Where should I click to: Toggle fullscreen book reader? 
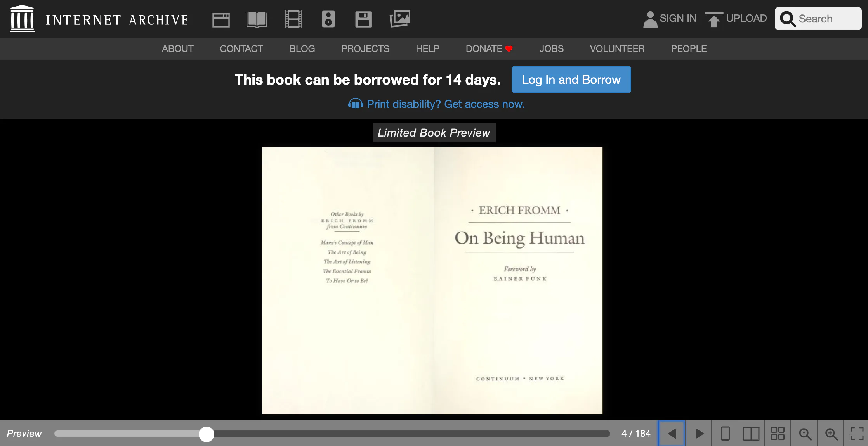coord(856,433)
